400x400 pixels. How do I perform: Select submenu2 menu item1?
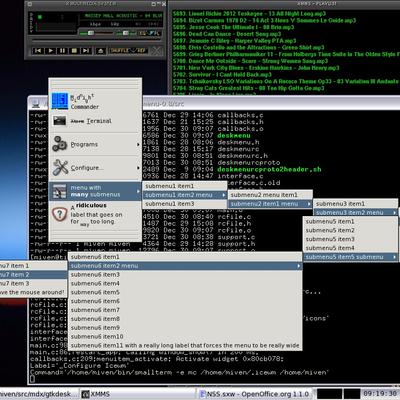(x=270, y=195)
